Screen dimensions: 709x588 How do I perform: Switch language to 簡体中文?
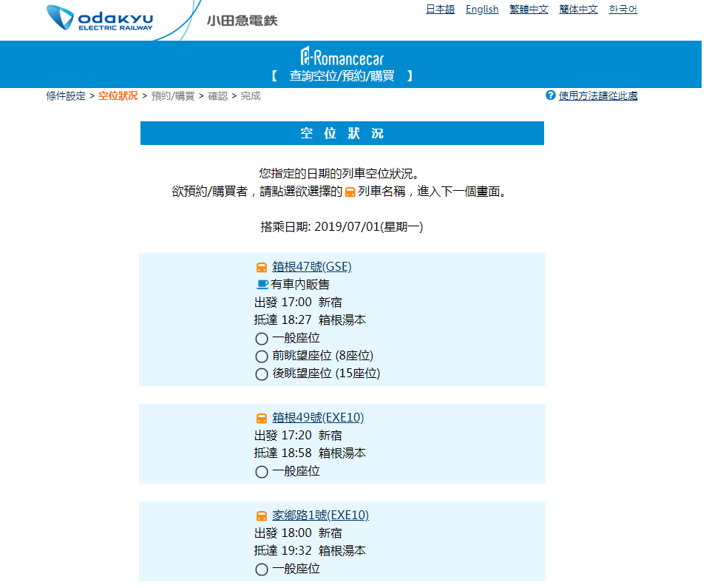[x=578, y=9]
